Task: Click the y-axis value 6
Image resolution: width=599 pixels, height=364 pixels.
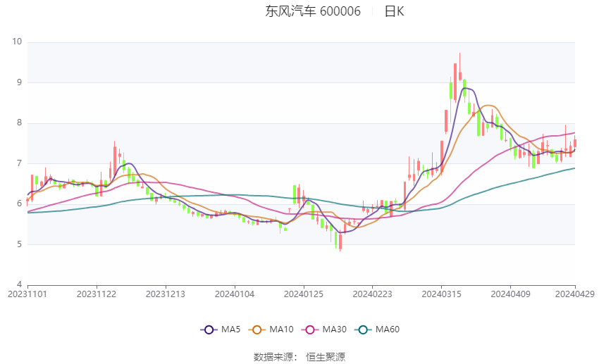Action: 20,203
